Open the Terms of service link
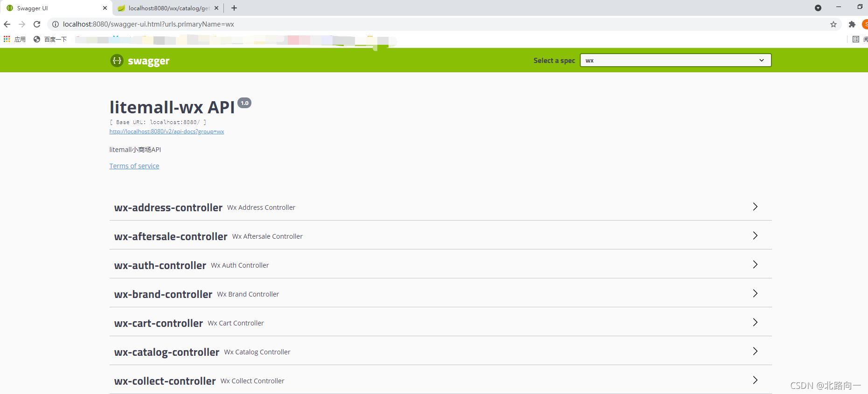 [134, 166]
